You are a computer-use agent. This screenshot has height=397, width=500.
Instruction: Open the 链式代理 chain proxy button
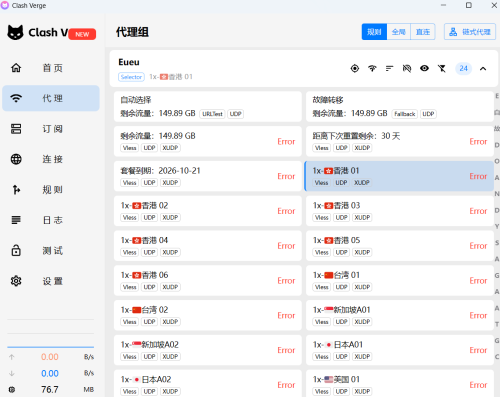tap(470, 32)
